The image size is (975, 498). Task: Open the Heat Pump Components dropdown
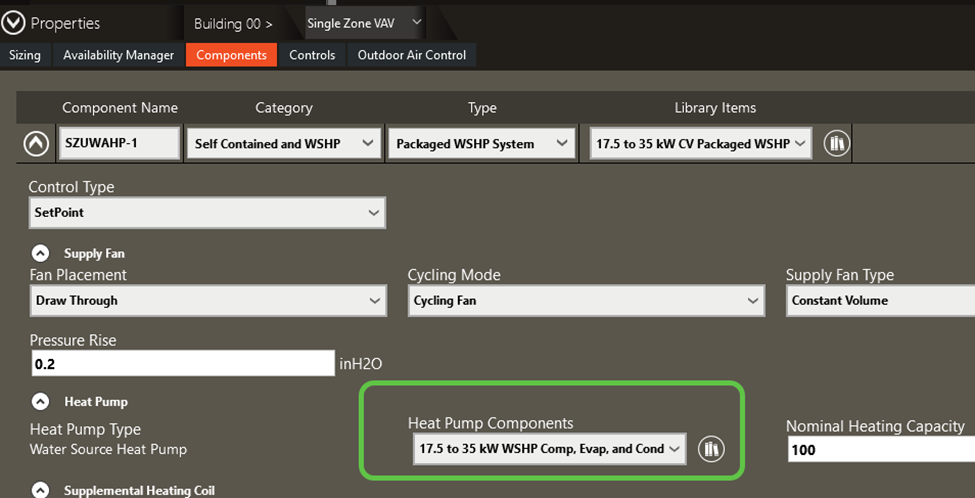point(548,449)
